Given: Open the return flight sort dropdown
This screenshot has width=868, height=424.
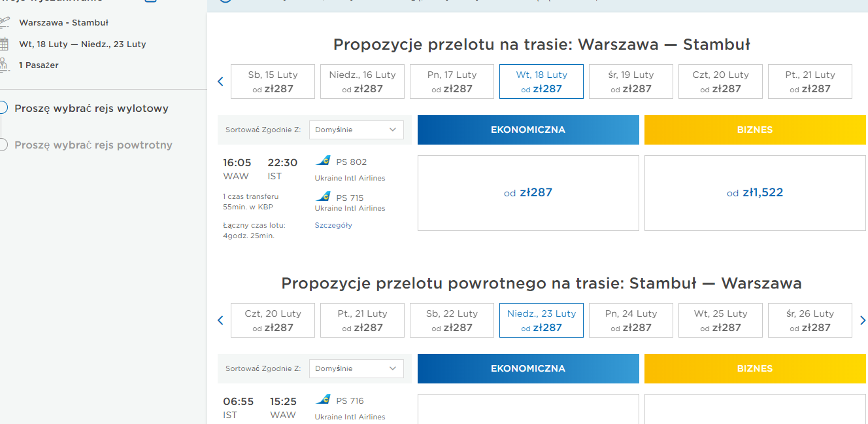Looking at the screenshot, I should click(356, 368).
